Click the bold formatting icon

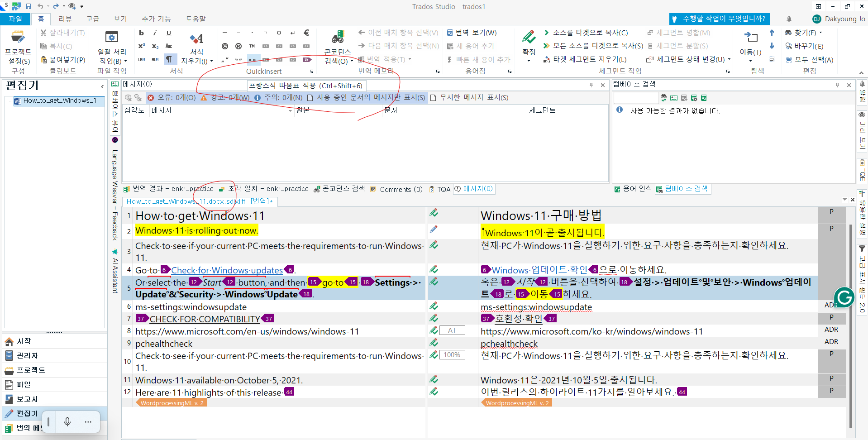coord(142,33)
